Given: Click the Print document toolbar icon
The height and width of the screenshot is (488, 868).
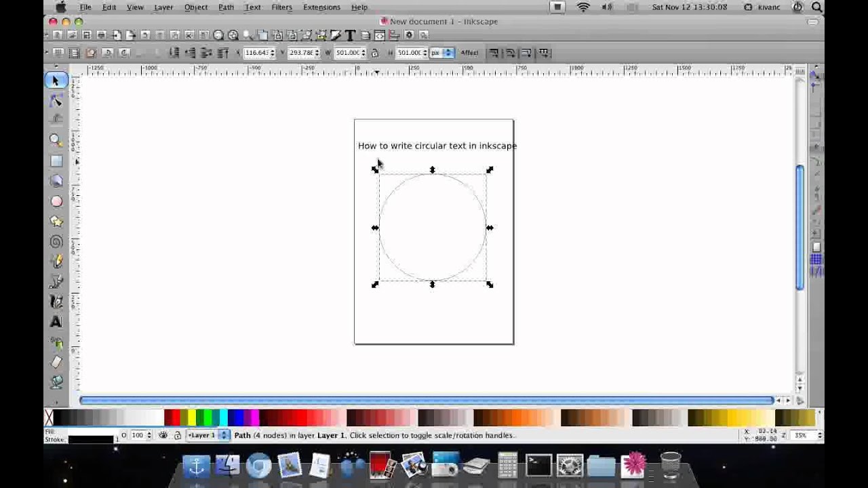Looking at the screenshot, I should pos(101,35).
